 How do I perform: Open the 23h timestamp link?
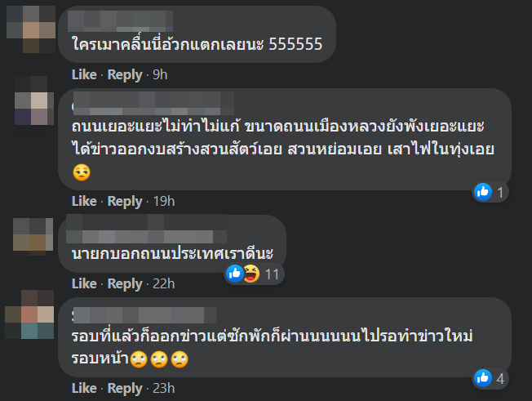[x=163, y=388]
